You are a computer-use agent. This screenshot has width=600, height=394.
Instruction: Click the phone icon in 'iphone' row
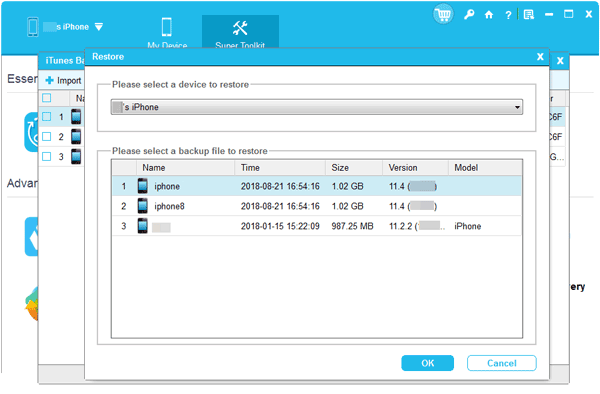pos(143,186)
